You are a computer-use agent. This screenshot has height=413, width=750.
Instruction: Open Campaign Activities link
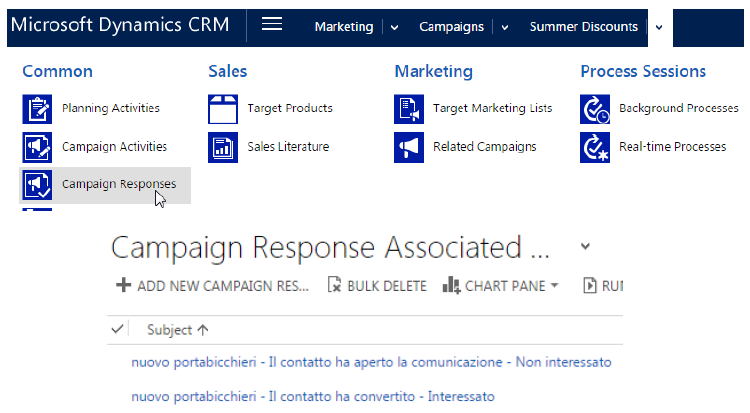114,146
